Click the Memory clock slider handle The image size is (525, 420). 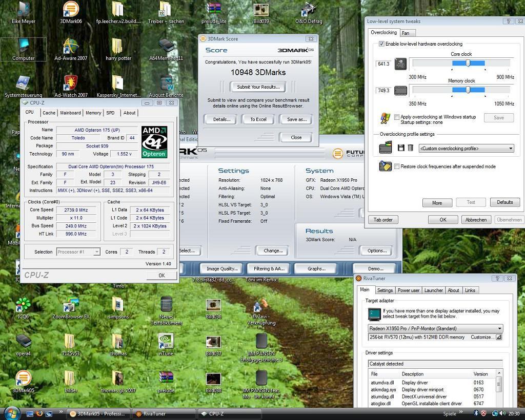(468, 90)
